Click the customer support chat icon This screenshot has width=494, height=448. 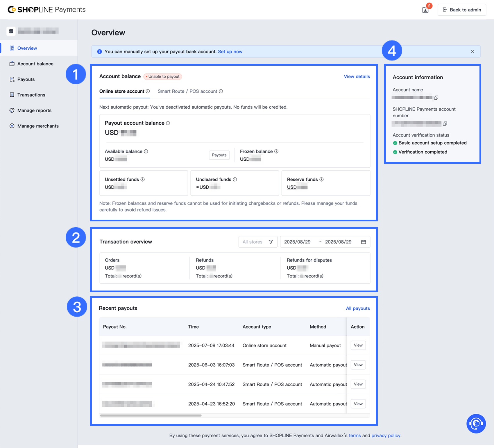pyautogui.click(x=476, y=424)
